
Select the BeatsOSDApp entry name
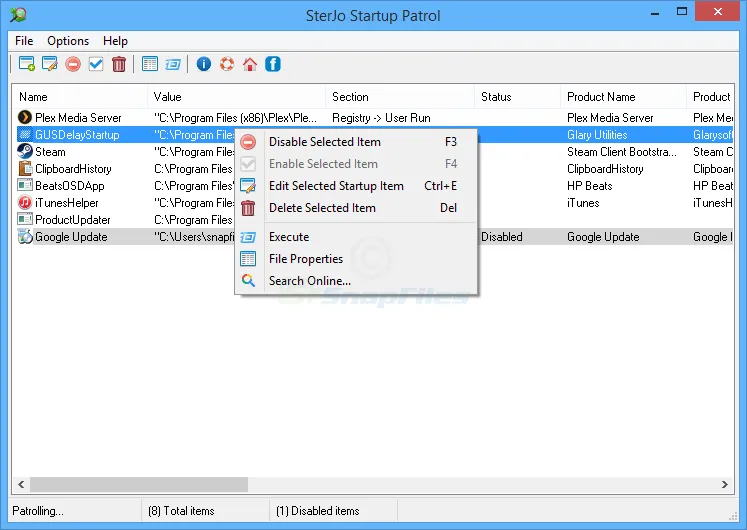point(70,186)
